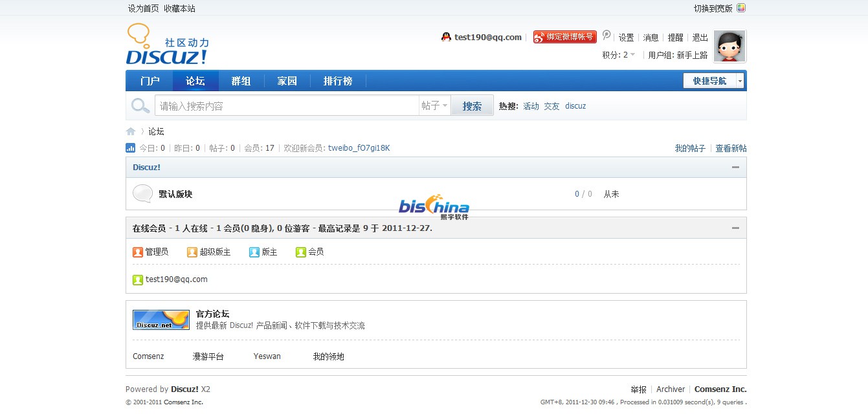Click 退出 to log out
This screenshot has width=868, height=414.
click(700, 38)
